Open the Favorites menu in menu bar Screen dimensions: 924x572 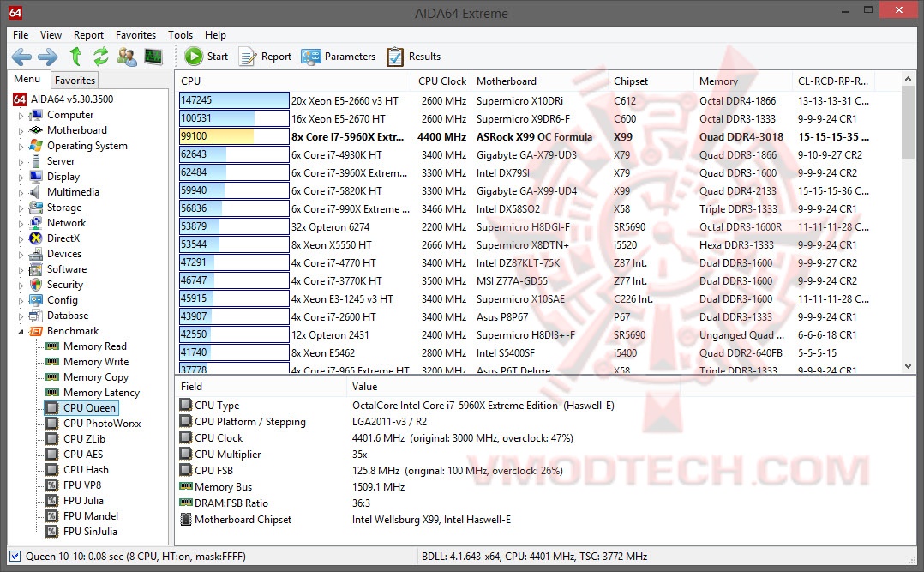(135, 35)
